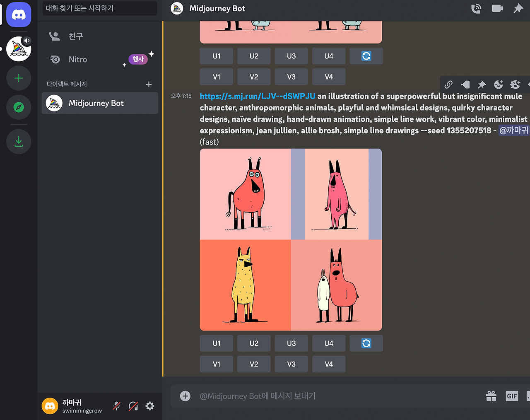Viewport: 530px width, 420px height.
Task: Open the Nitro page
Action: tap(100, 59)
